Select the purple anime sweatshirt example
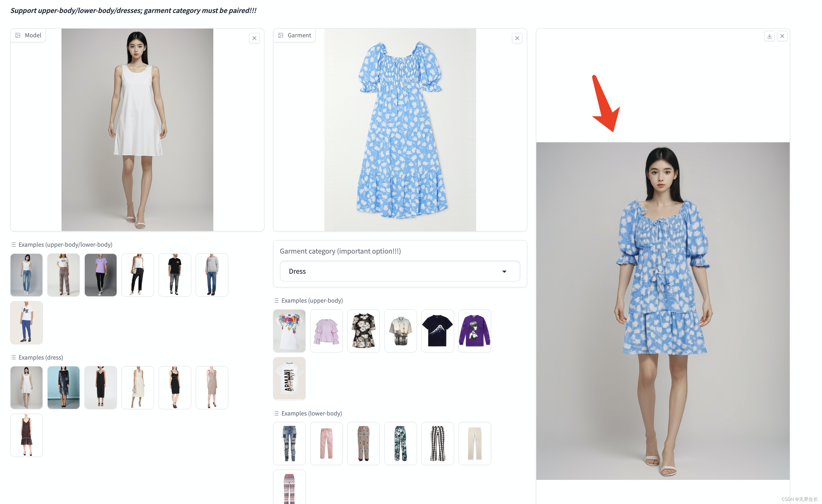822x504 pixels. click(474, 330)
